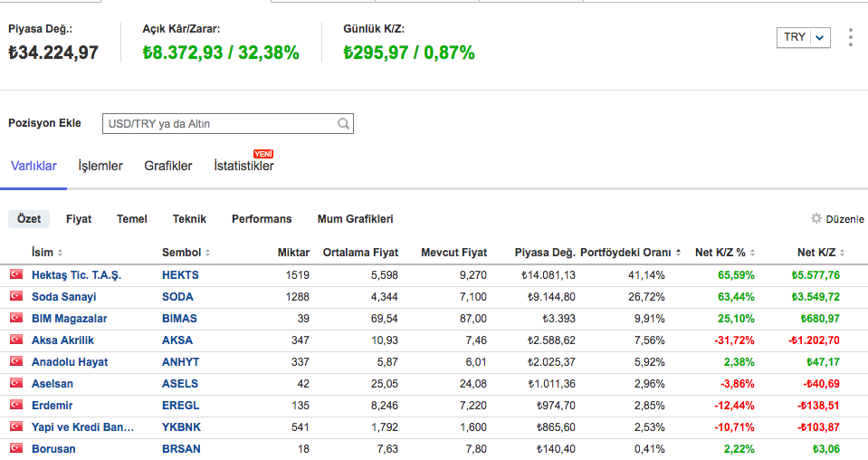Click the Turkish flag beside Soda Sanayi
The width and height of the screenshot is (868, 460).
point(16,295)
